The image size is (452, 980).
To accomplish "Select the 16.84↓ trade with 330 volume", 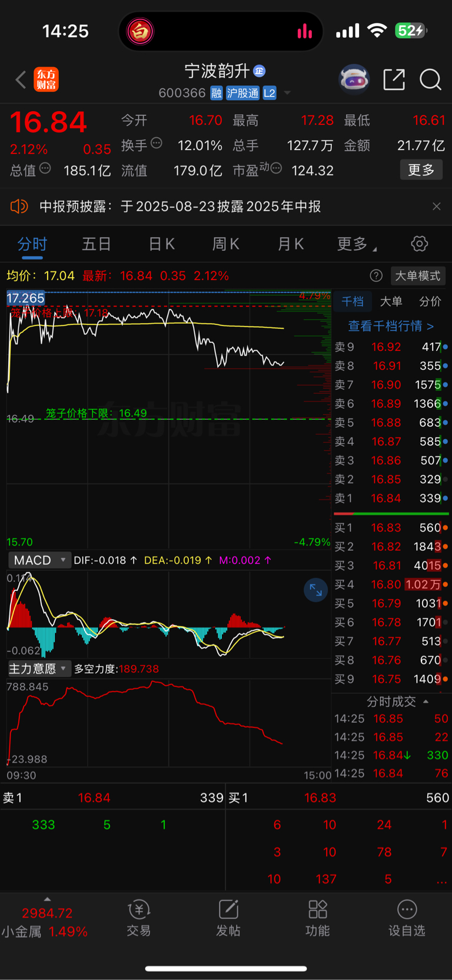I will 391,755.
